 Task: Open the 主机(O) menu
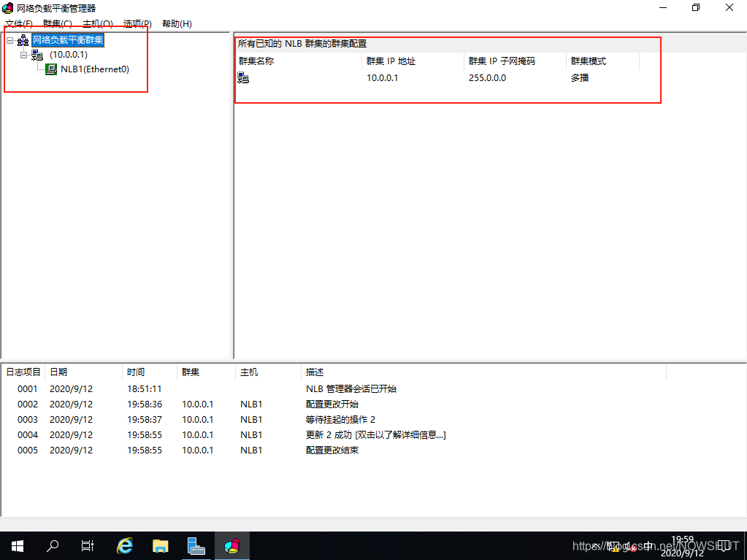(x=97, y=24)
